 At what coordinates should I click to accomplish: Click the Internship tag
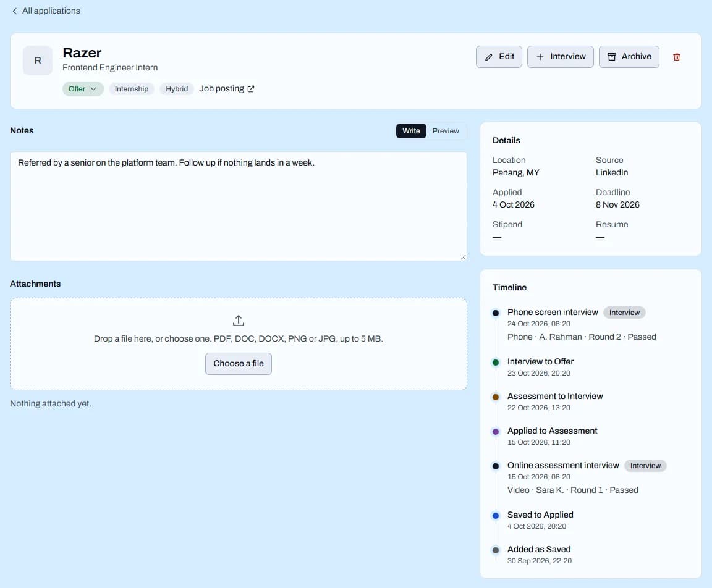[131, 89]
